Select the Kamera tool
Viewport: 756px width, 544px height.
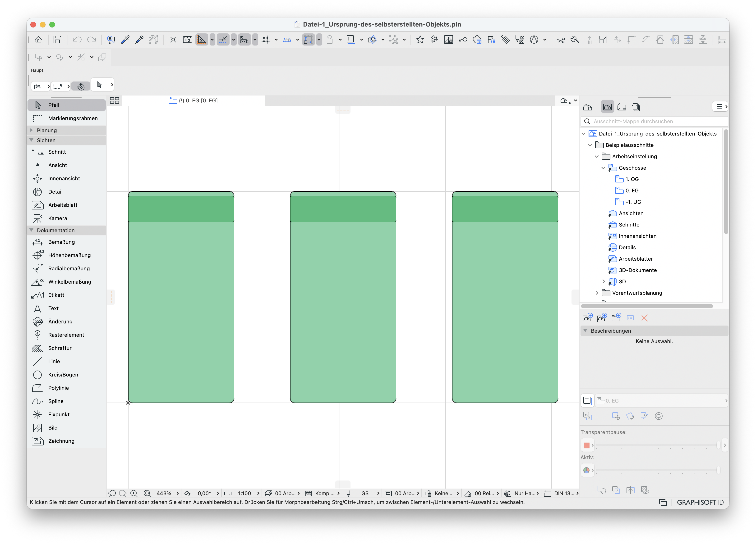(66, 218)
